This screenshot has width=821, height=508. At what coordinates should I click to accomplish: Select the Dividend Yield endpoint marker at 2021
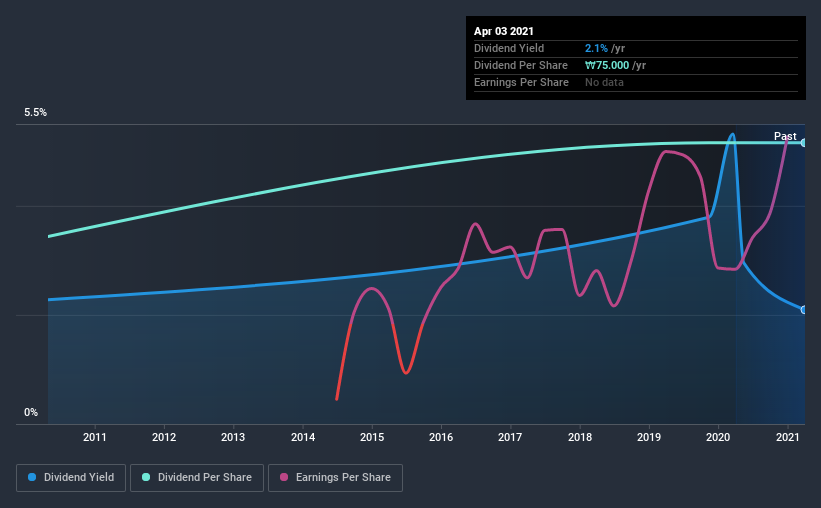(804, 310)
